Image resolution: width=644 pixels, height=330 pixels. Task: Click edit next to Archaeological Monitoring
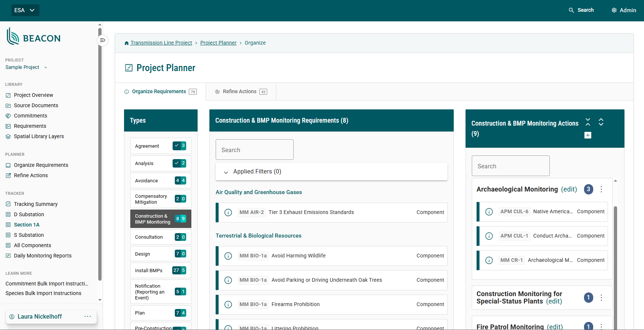pos(569,189)
